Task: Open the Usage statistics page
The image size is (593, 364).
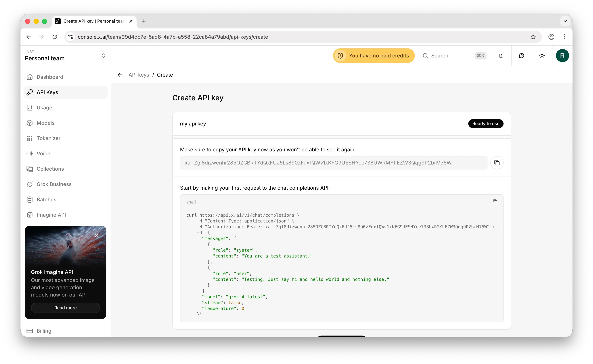Action: click(44, 107)
